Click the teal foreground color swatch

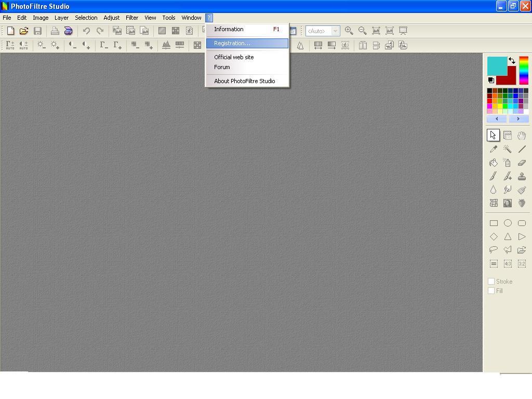[497, 66]
